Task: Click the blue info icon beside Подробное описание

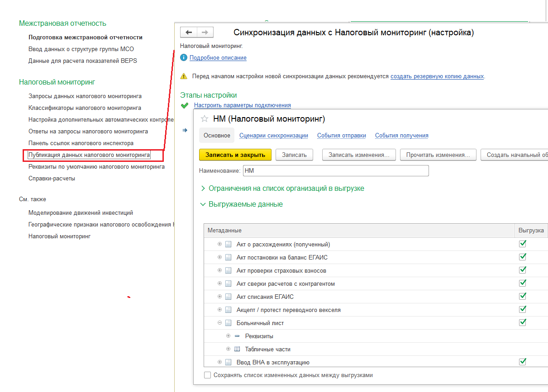Action: [183, 57]
